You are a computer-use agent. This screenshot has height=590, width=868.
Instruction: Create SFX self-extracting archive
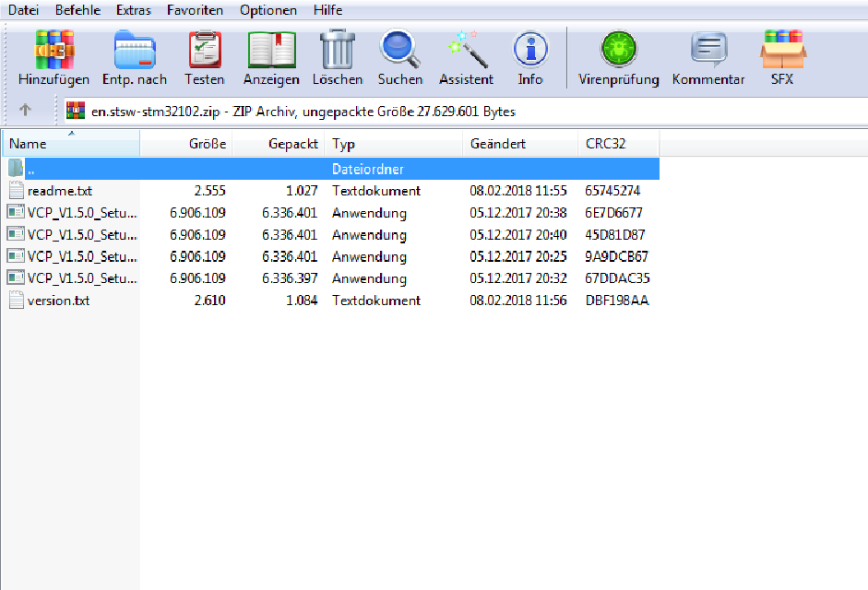click(x=782, y=57)
